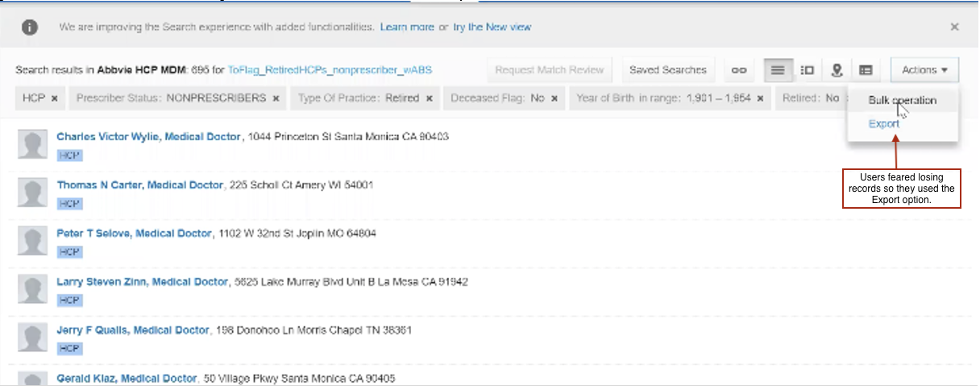Remove the Type Of Practice Retired filter
The width and height of the screenshot is (980, 390).
(429, 98)
